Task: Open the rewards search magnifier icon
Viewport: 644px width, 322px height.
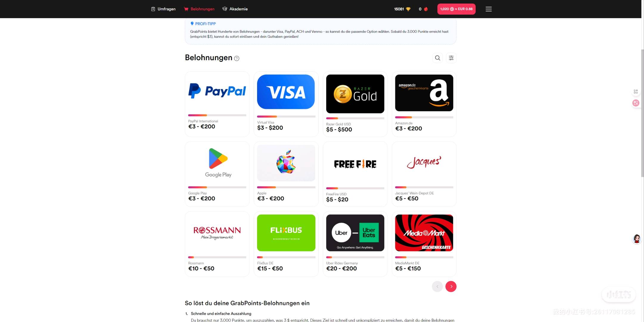Action: [438, 58]
